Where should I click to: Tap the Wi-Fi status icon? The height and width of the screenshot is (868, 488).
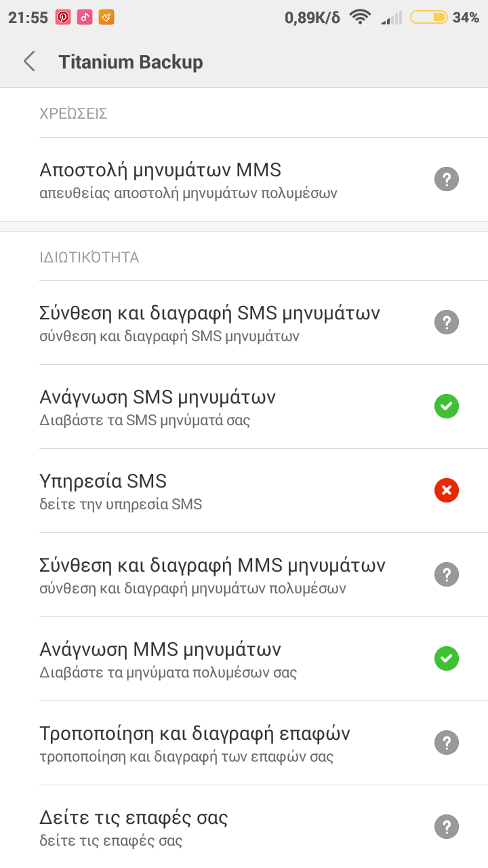pos(360,18)
